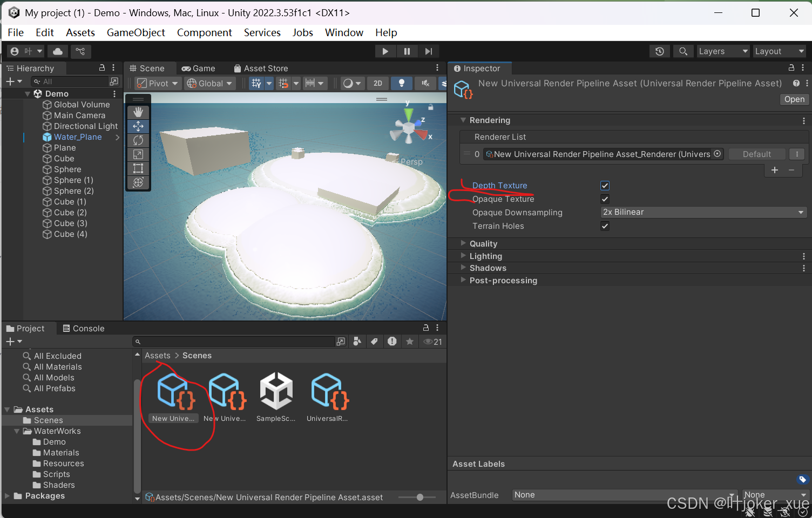Screen dimensions: 812x518
Task: Select the Rotate tool
Action: point(138,140)
